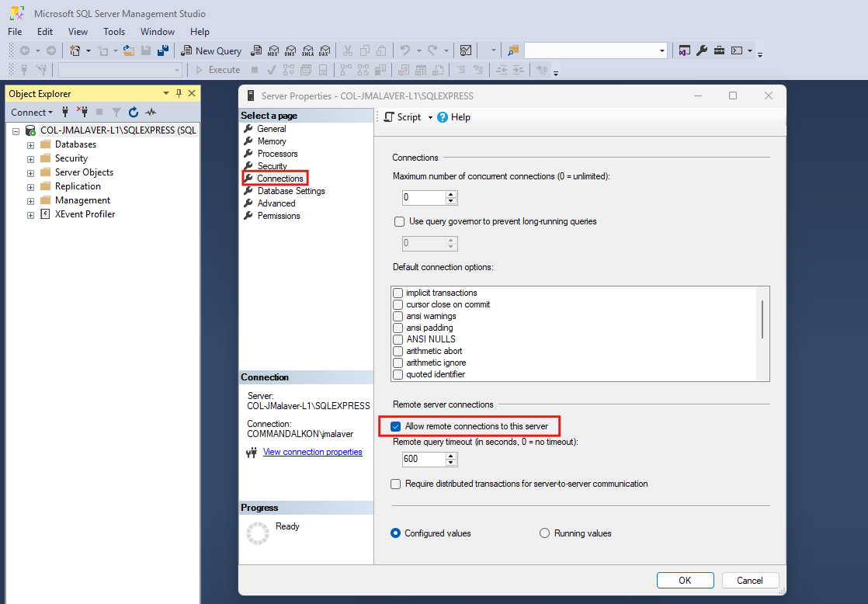Click the Save All icon

point(163,51)
